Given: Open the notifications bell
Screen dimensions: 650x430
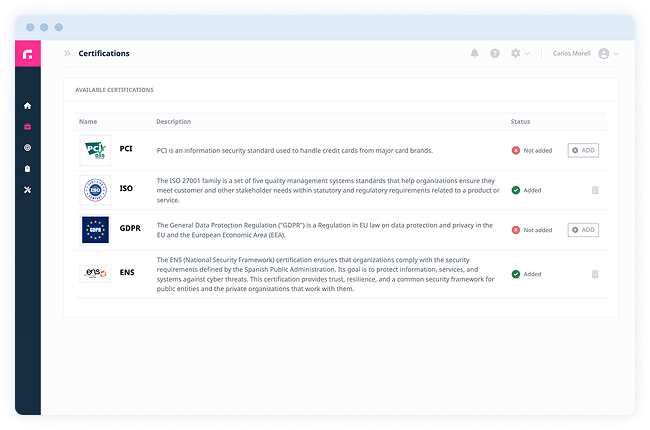Looking at the screenshot, I should [475, 54].
